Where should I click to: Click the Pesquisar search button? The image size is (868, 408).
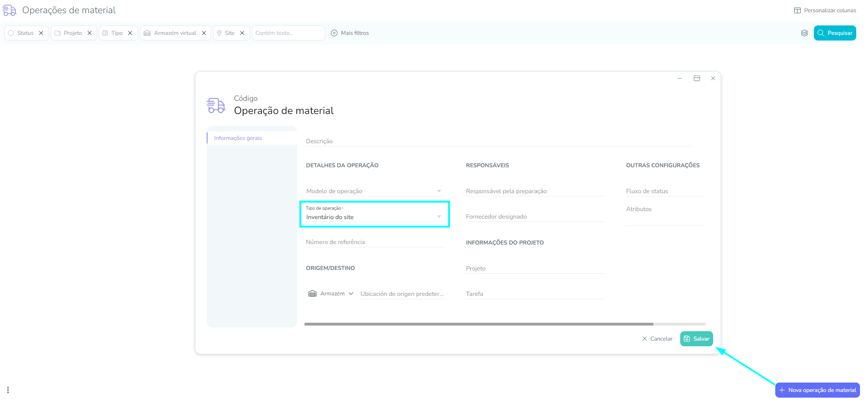(x=835, y=33)
